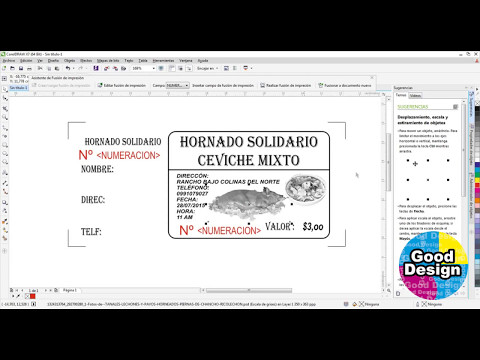The width and height of the screenshot is (480, 360).
Task: Open the Texto menu
Action: click(129, 61)
